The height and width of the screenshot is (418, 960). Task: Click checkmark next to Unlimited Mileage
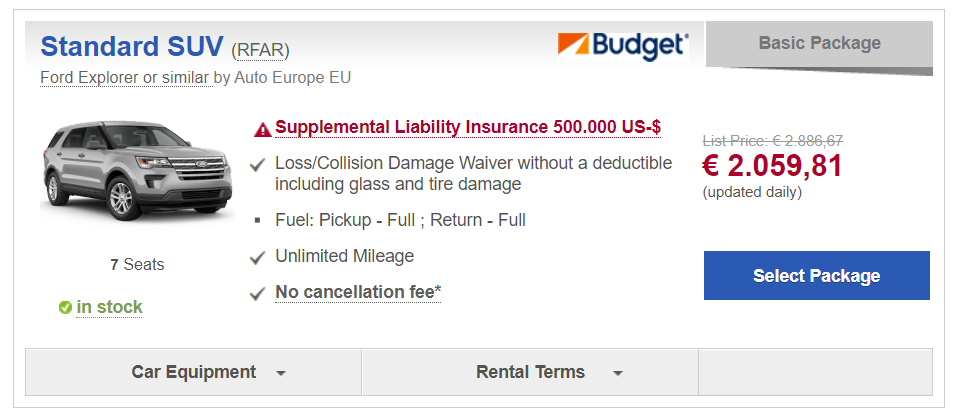click(x=258, y=257)
